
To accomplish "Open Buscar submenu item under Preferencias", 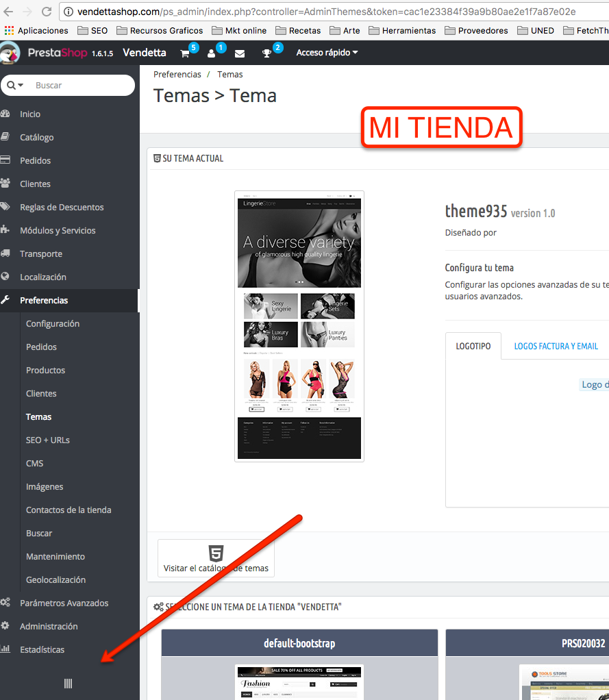I will click(x=39, y=533).
